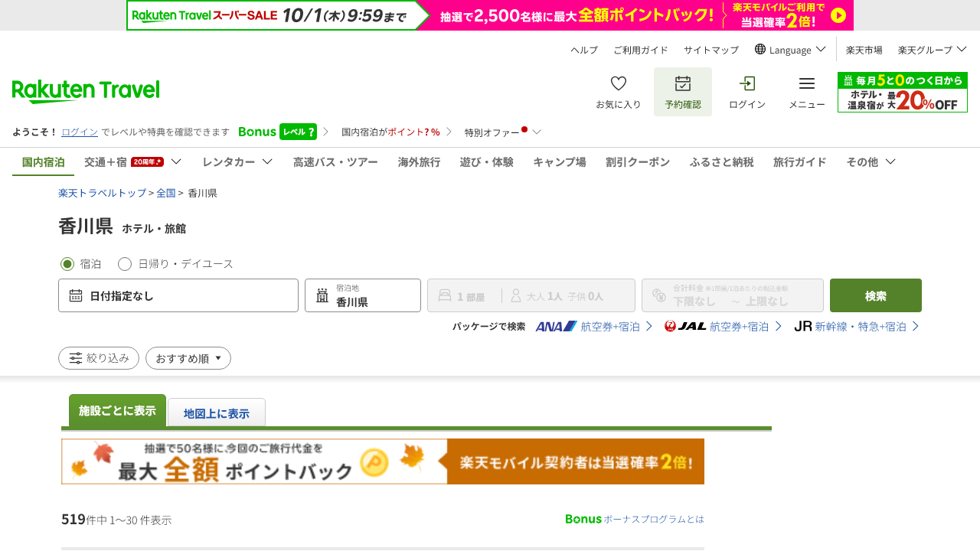Viewport: 980px width, 551px height.
Task: Open 高速バス・ツアー nav item
Action: click(335, 162)
